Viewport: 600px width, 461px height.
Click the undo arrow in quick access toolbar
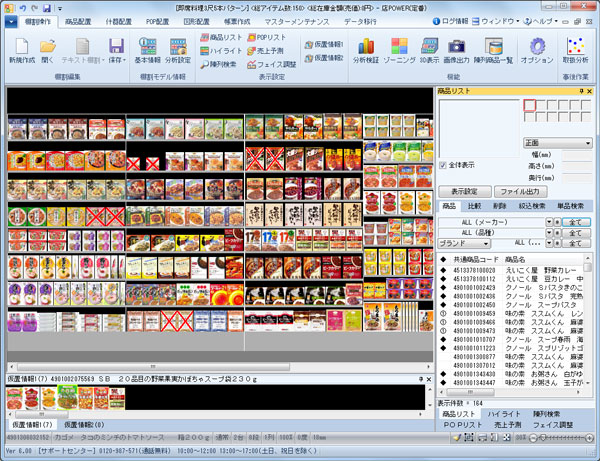[23, 8]
